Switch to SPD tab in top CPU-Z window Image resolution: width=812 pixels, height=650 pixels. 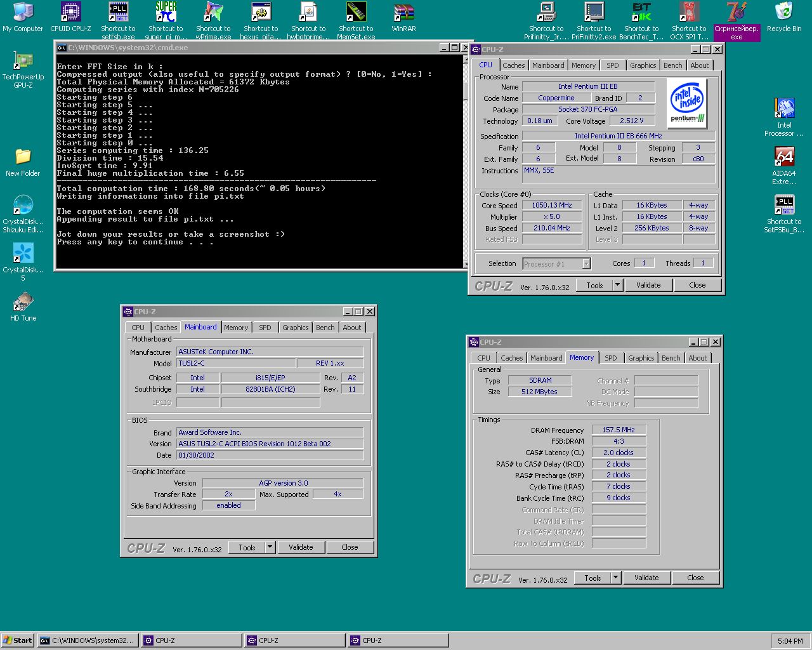[612, 65]
